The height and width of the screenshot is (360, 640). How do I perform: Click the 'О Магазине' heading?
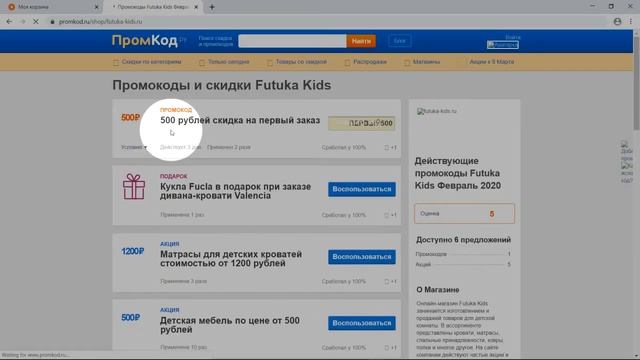pyautogui.click(x=438, y=289)
